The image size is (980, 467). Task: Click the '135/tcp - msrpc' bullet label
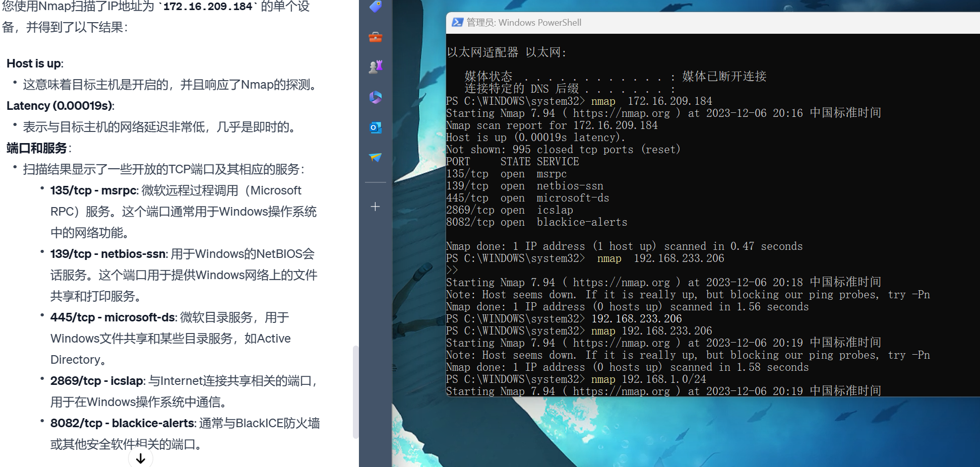coord(94,190)
